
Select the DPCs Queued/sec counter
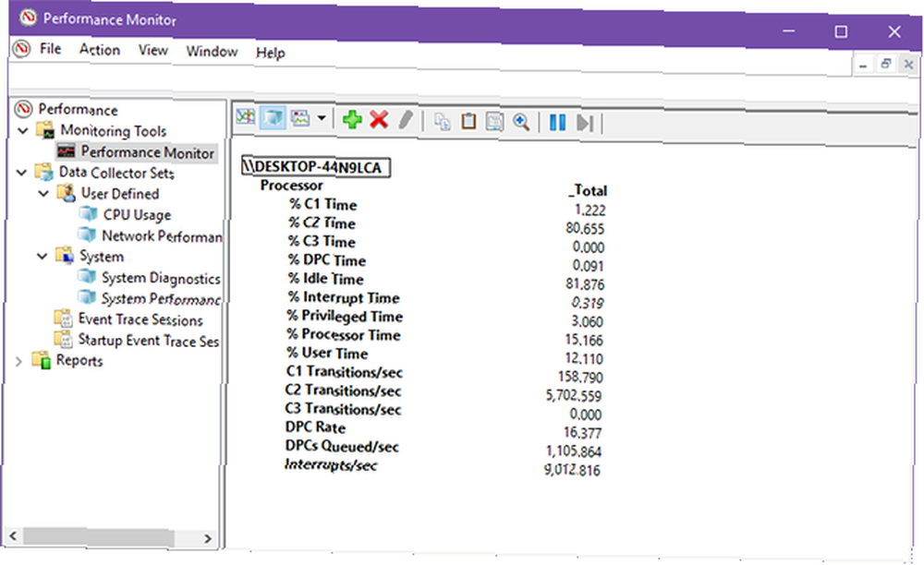click(342, 446)
